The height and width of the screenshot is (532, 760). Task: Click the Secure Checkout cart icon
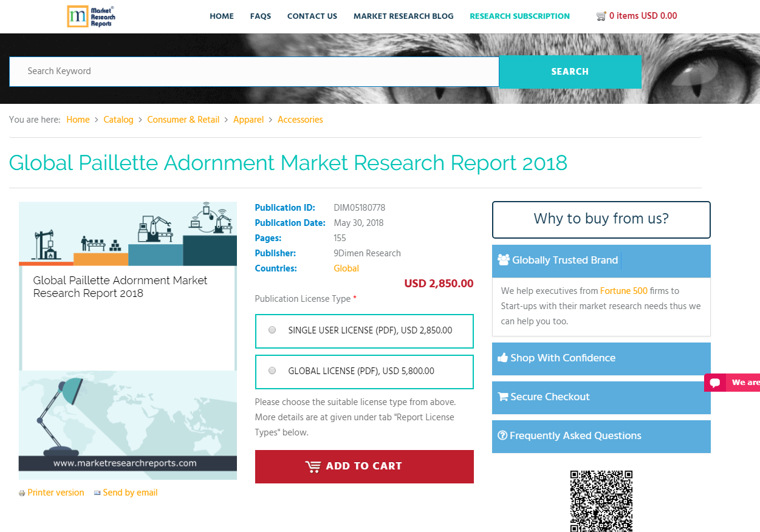[x=502, y=397]
